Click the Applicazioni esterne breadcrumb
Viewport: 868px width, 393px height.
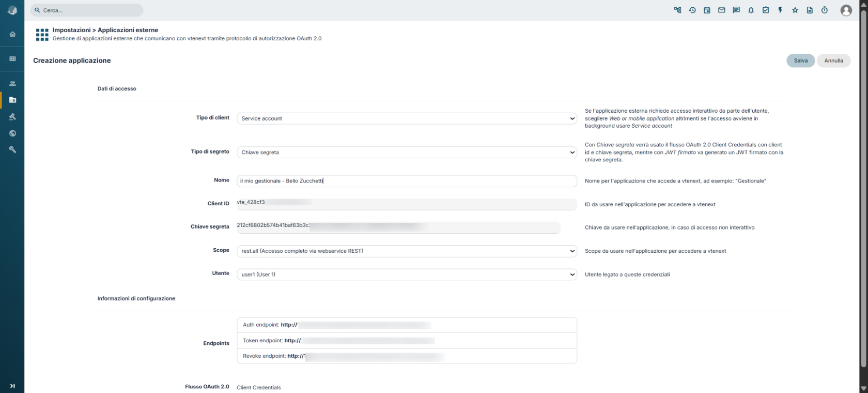point(128,30)
